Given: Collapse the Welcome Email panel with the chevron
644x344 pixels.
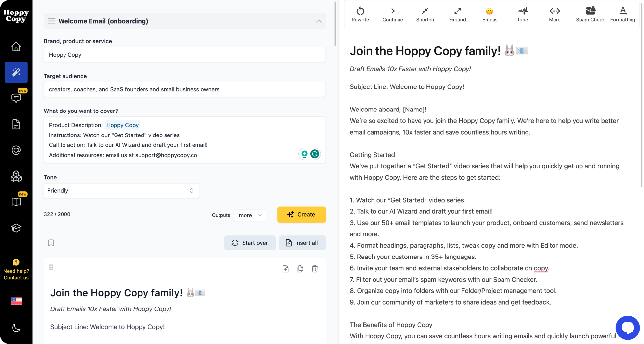Looking at the screenshot, I should tap(318, 21).
